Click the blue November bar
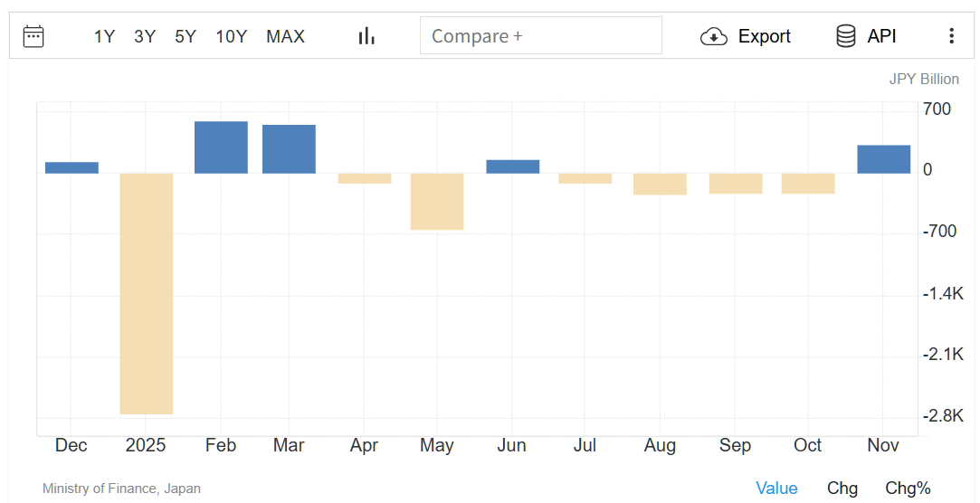The height and width of the screenshot is (503, 980). point(883,159)
